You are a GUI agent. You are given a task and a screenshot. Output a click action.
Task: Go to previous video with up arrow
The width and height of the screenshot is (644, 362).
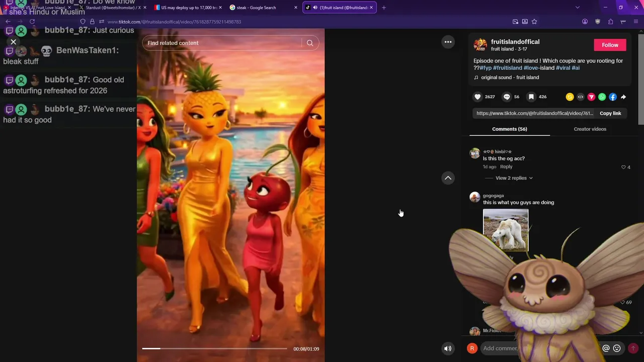click(448, 178)
